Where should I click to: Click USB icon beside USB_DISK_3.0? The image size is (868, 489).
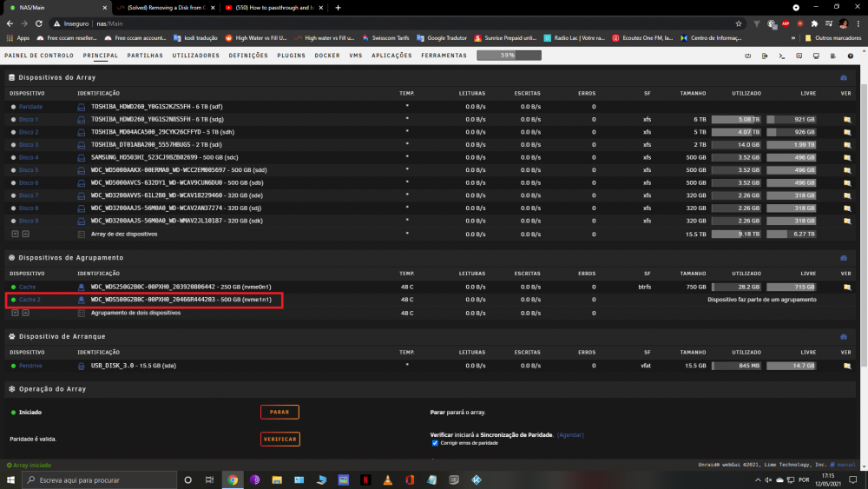click(82, 366)
